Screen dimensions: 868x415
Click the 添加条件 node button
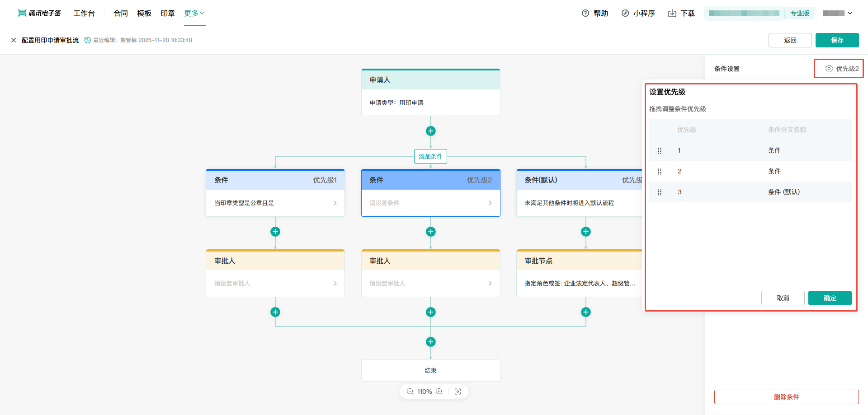430,156
